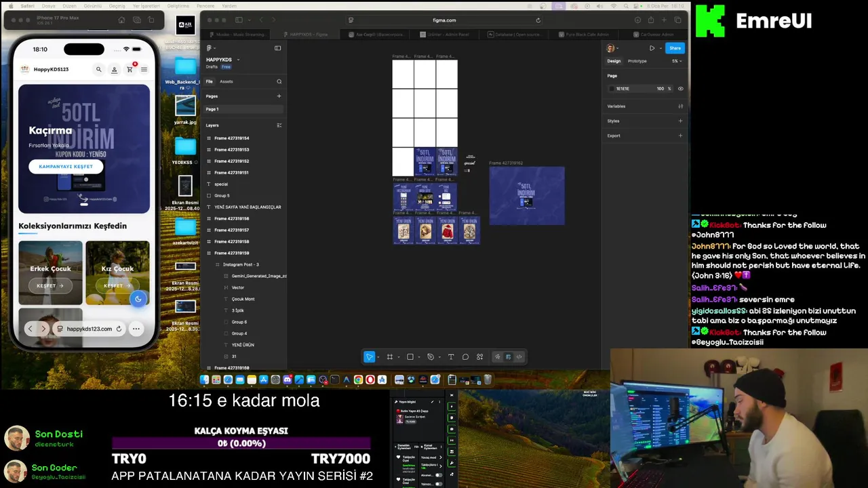Select the YENİ ÜRÜN text layer
Screen dimensions: 868x488
(x=243, y=345)
